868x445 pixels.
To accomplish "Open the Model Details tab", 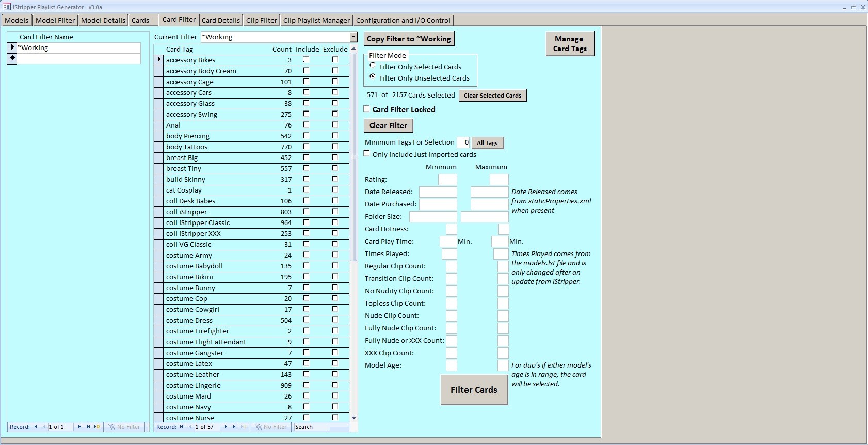I will 103,20.
